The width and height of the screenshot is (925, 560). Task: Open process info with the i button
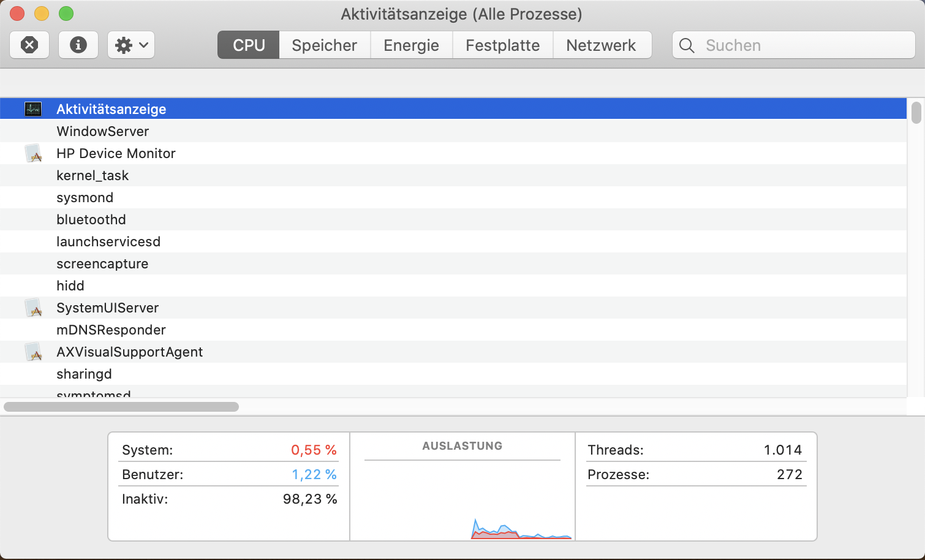[x=78, y=45]
